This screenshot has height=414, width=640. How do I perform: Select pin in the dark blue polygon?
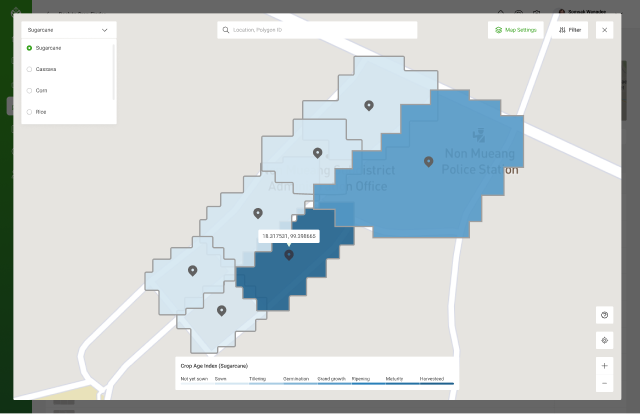[289, 255]
